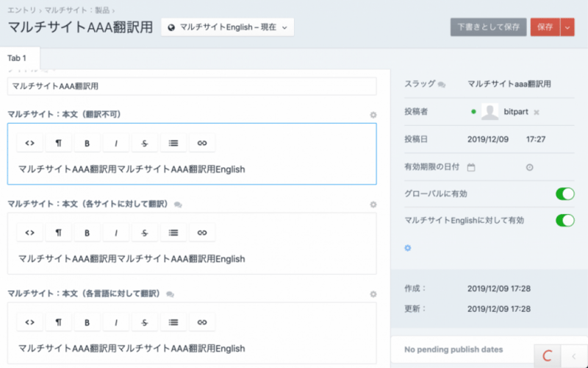This screenshot has height=368, width=588.
Task: Click the Link icon in third editor
Action: tap(201, 322)
